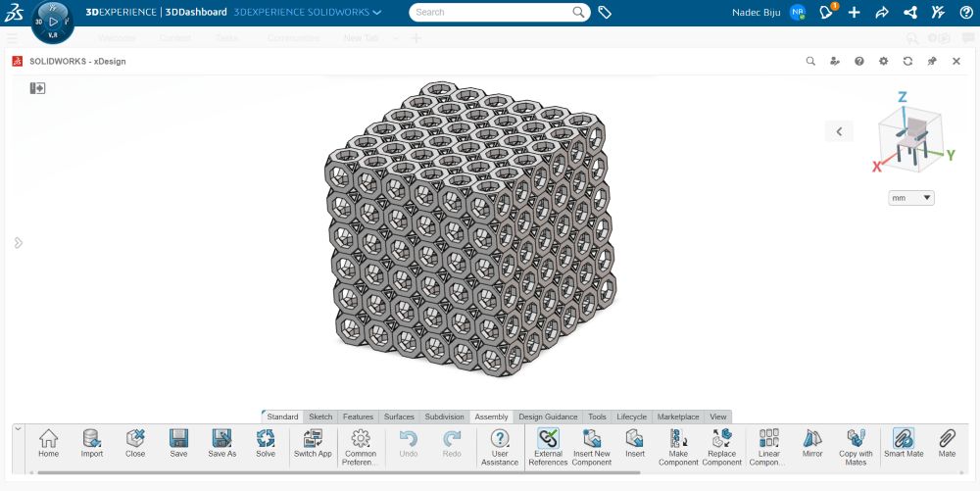
Task: Open the Tools tab
Action: tap(597, 417)
